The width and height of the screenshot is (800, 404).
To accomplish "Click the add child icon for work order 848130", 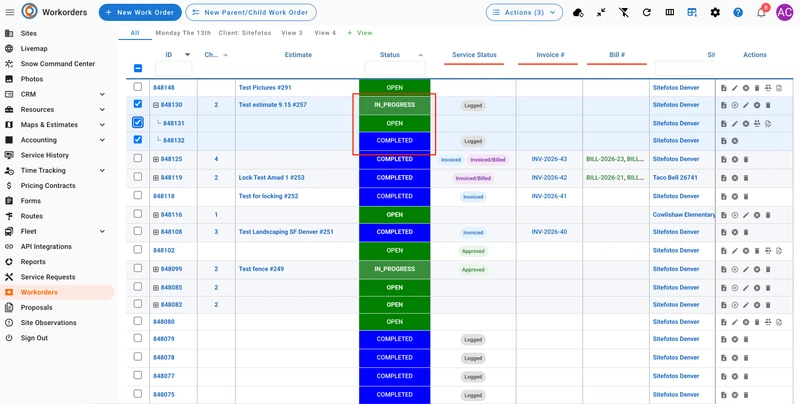I will 735,106.
